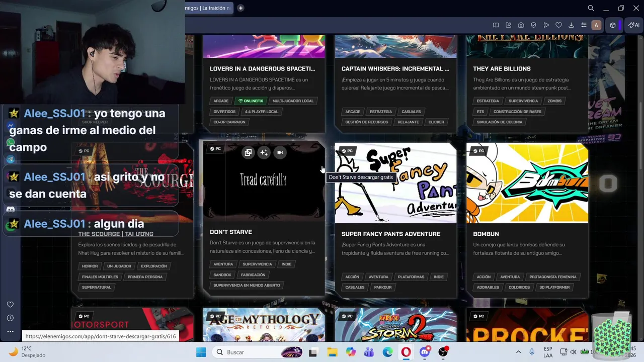Open the Windows Start menu
644x362 pixels.
tap(201, 352)
